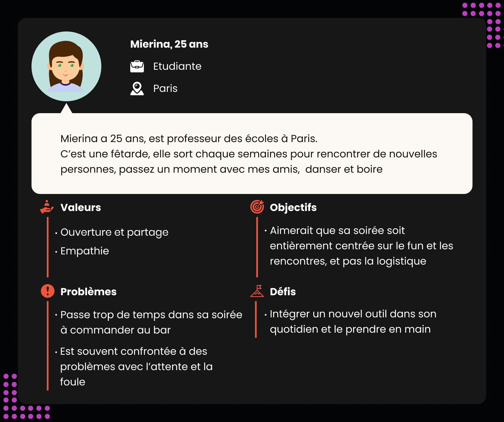Image resolution: width=504 pixels, height=422 pixels.
Task: Click the "Défis" section heading
Action: 283,292
